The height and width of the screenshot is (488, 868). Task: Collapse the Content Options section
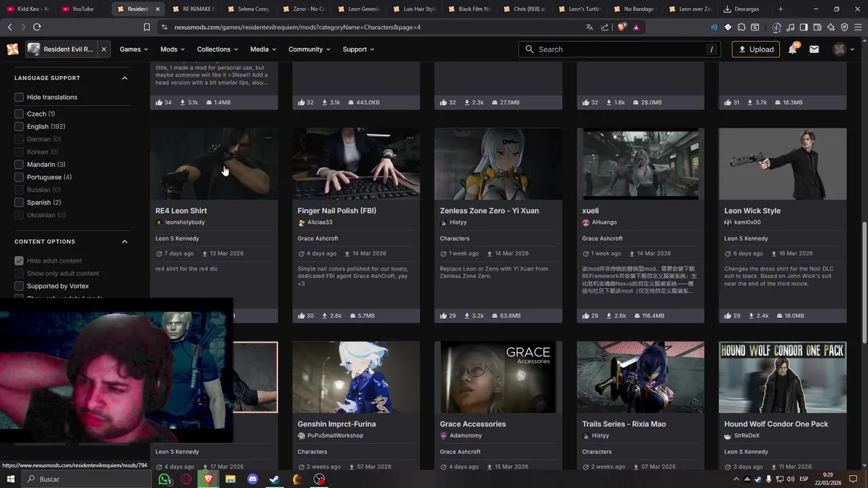click(125, 242)
